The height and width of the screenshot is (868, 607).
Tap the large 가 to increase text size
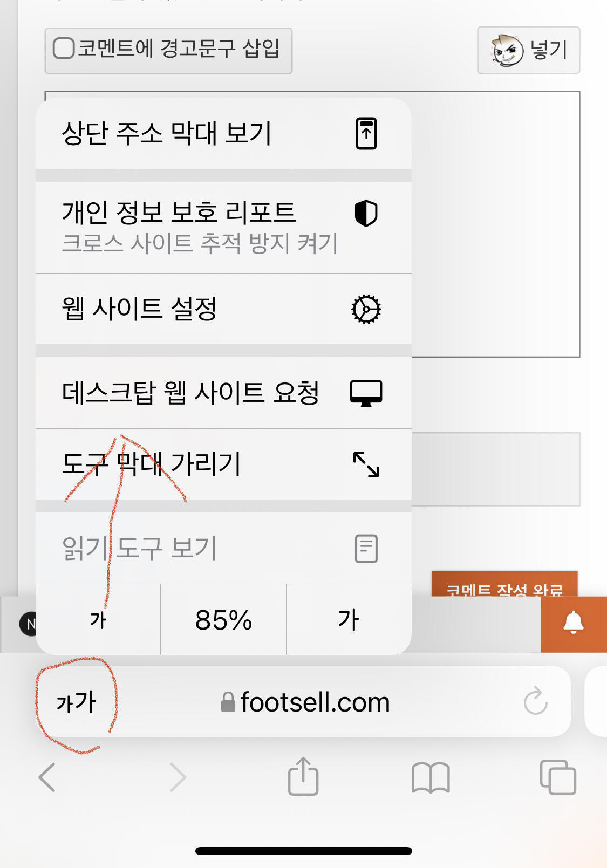(349, 620)
